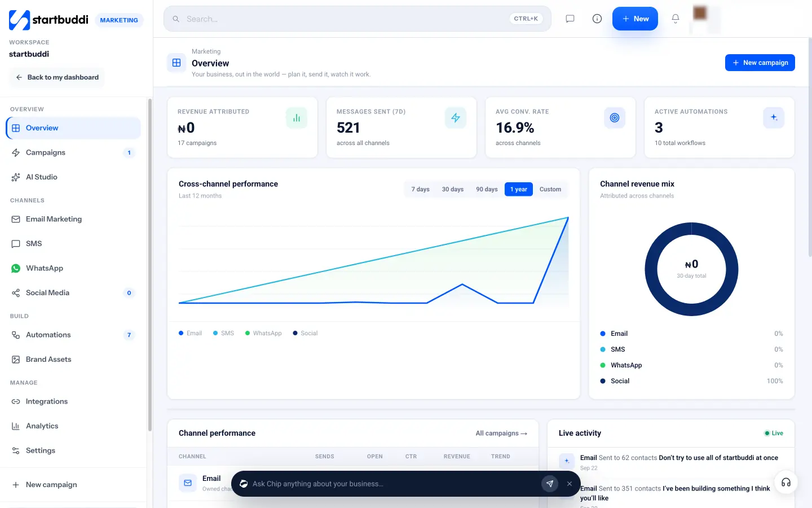This screenshot has height=508, width=812.
Task: Click the sparkle icon on Active Automations card
Action: point(774,118)
